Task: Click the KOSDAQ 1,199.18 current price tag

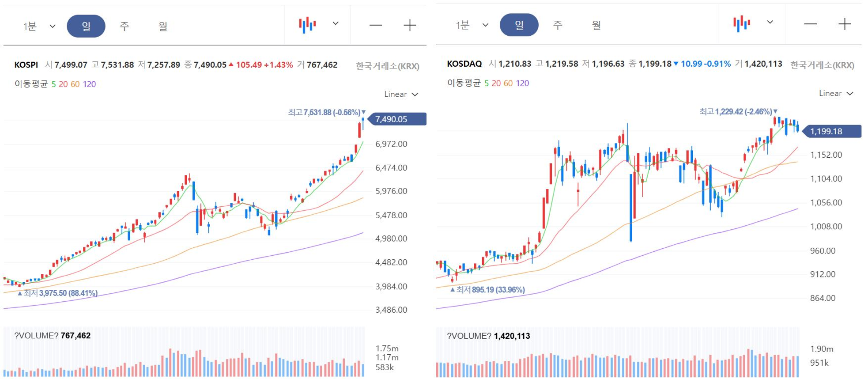Action: 832,131
